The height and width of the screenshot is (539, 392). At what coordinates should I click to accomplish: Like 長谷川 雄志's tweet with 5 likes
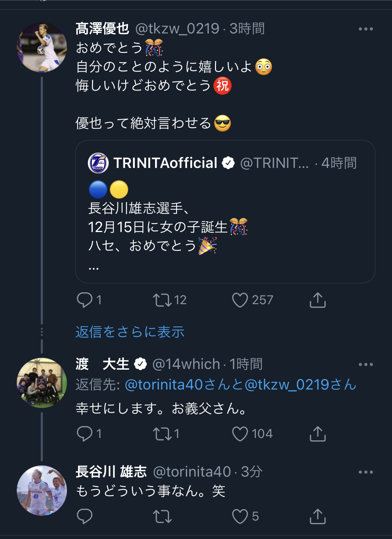coord(240,516)
